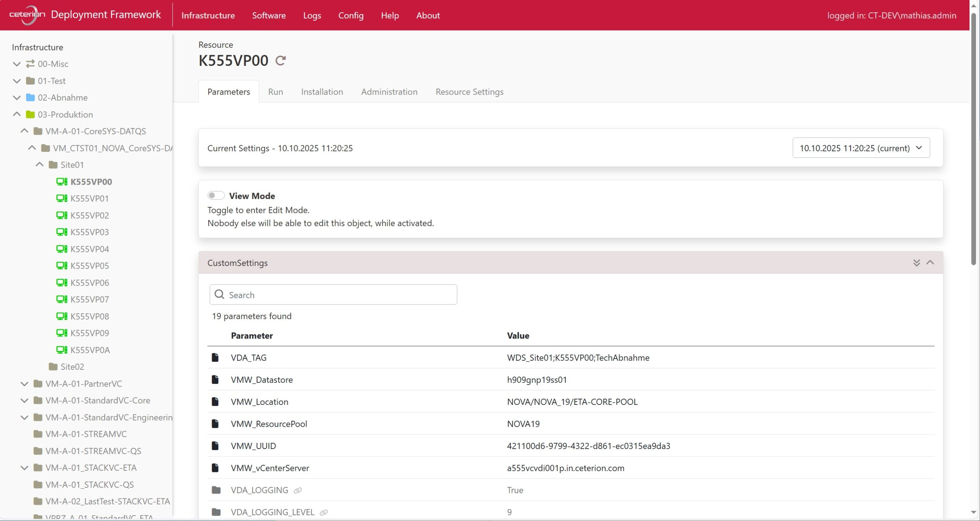Open the settings version date dropdown
The image size is (980, 521).
861,148
